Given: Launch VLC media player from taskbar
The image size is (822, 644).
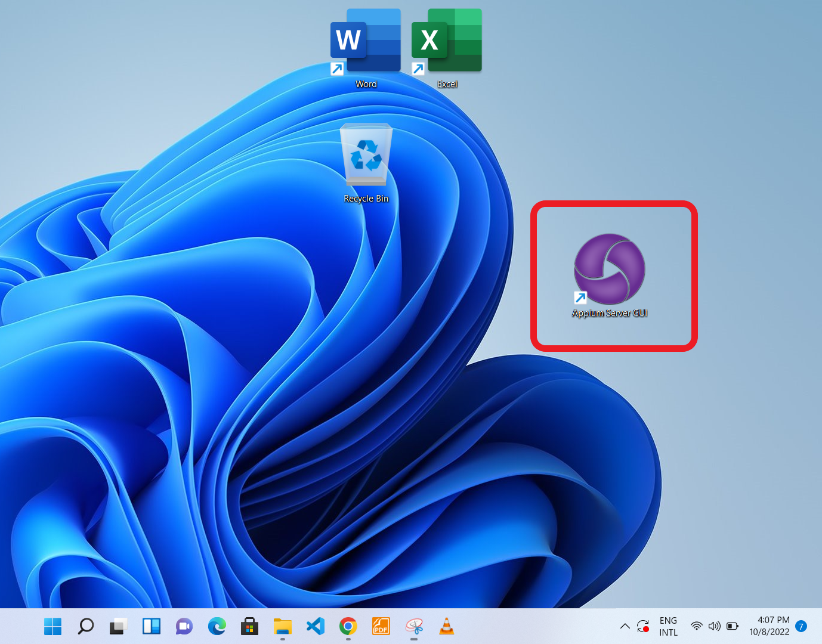Looking at the screenshot, I should [446, 626].
